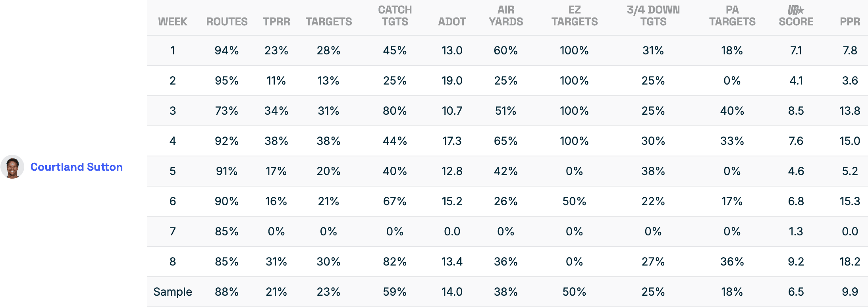Click the UR star logo in SCORE header
Screen dimensions: 868x308
(x=796, y=10)
